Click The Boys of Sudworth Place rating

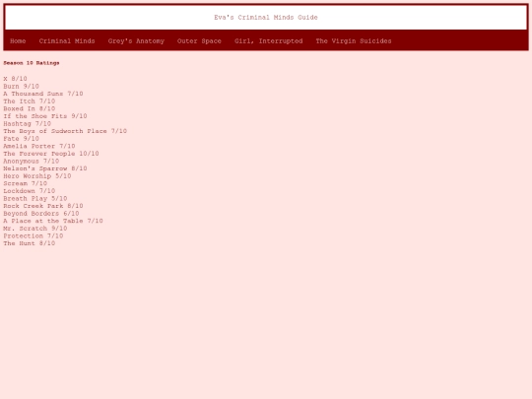[x=65, y=131]
